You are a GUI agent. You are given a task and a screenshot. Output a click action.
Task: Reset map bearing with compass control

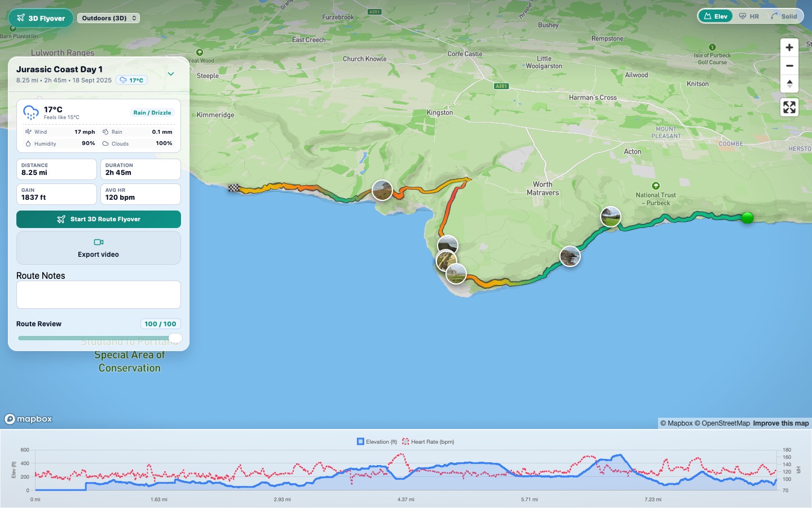[789, 84]
